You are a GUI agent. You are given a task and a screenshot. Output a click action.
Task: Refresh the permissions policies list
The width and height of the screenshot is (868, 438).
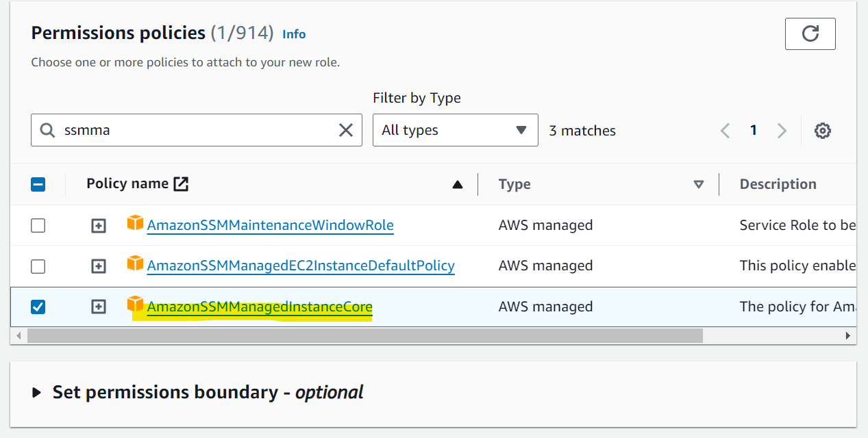[810, 34]
